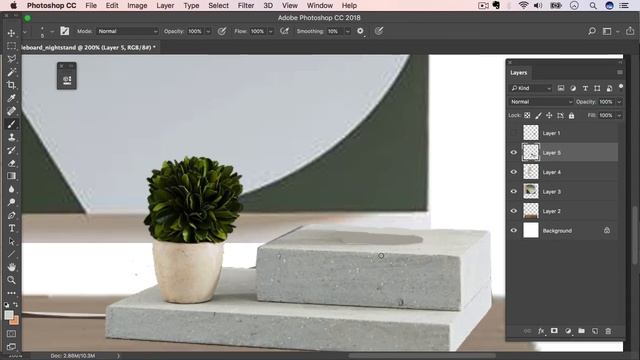Open the Filter menu
The height and width of the screenshot is (360, 640).
(x=246, y=6)
